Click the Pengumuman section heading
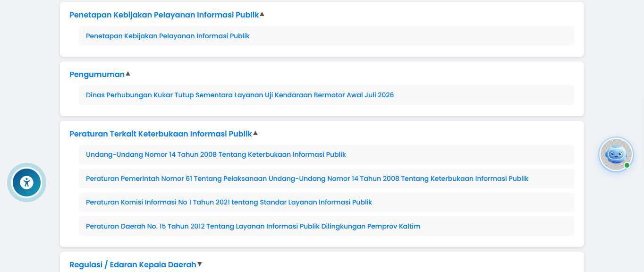The image size is (644, 272). (97, 74)
